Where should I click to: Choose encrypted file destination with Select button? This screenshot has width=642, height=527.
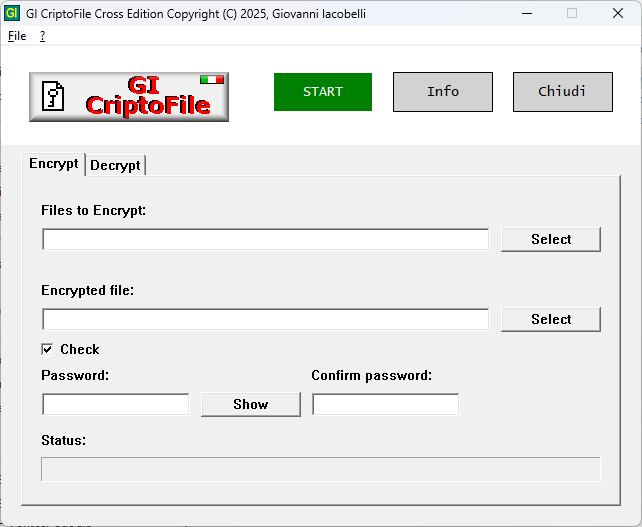[551, 319]
